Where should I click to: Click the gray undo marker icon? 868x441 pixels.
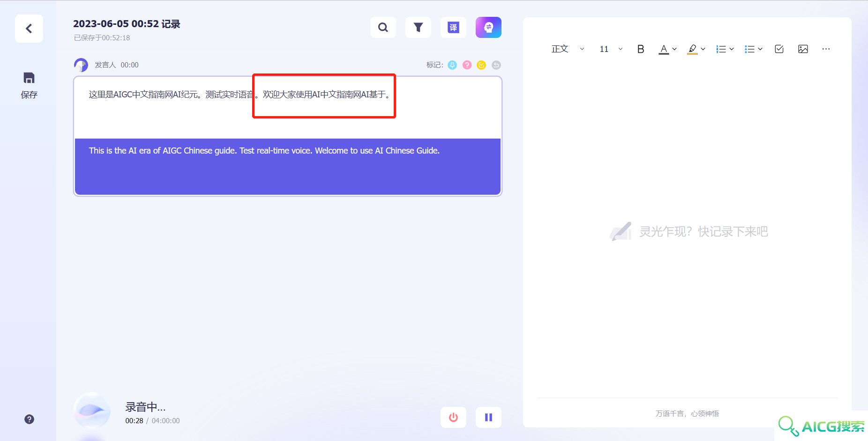[x=496, y=65]
